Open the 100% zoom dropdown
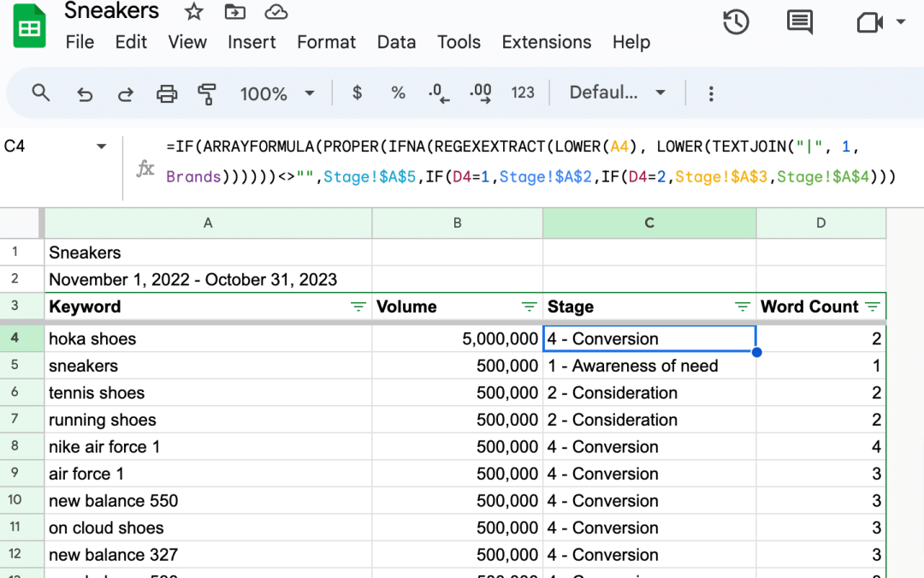Viewport: 924px width, 578px height. [x=277, y=93]
